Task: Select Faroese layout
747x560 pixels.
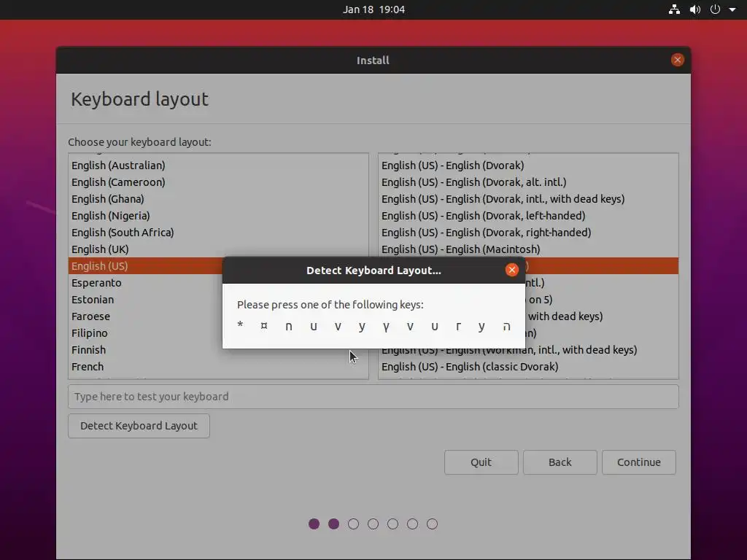Action: click(x=145, y=316)
